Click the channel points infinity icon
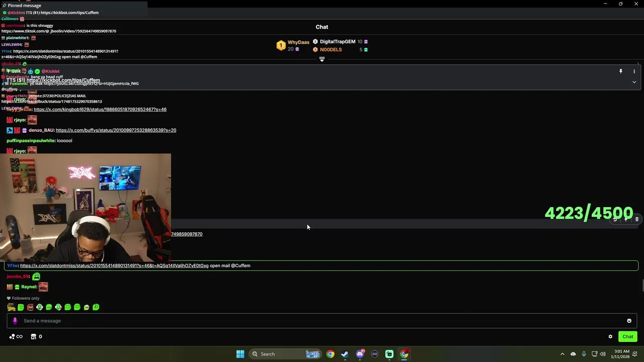Screen dimensions: 644x362 click(16, 337)
